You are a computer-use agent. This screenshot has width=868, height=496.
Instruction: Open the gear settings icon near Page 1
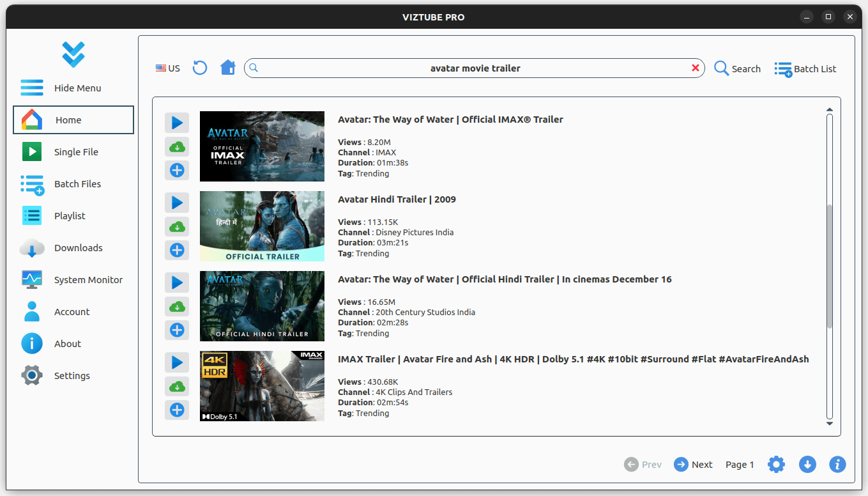[x=776, y=465]
